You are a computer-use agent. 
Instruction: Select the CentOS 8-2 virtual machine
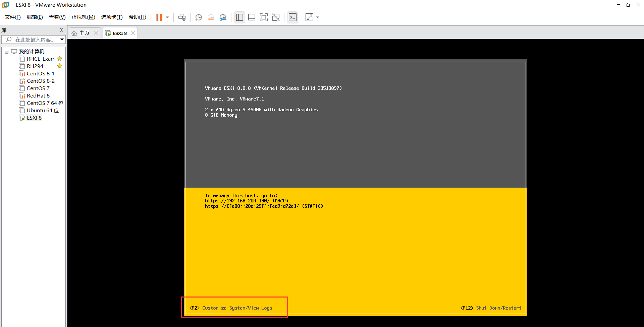[41, 81]
